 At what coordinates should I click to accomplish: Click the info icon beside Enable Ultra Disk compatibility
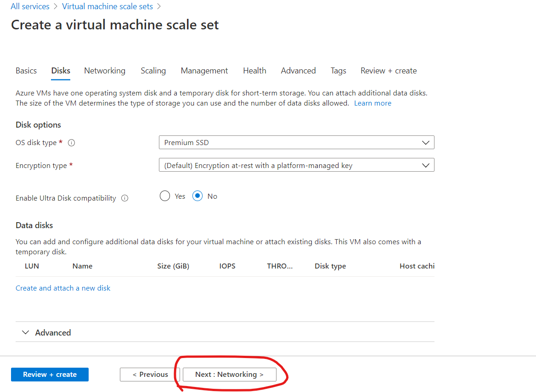124,198
